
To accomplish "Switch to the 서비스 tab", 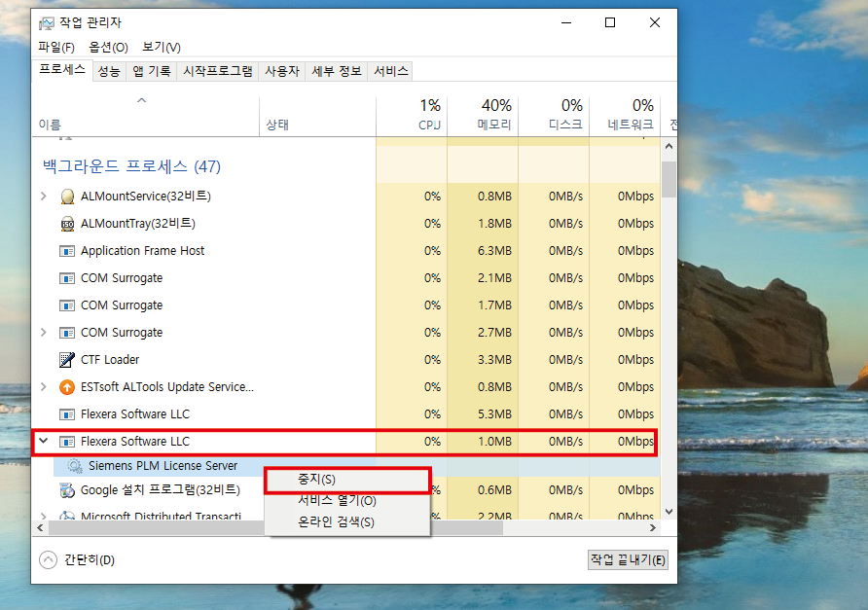I will 390,71.
